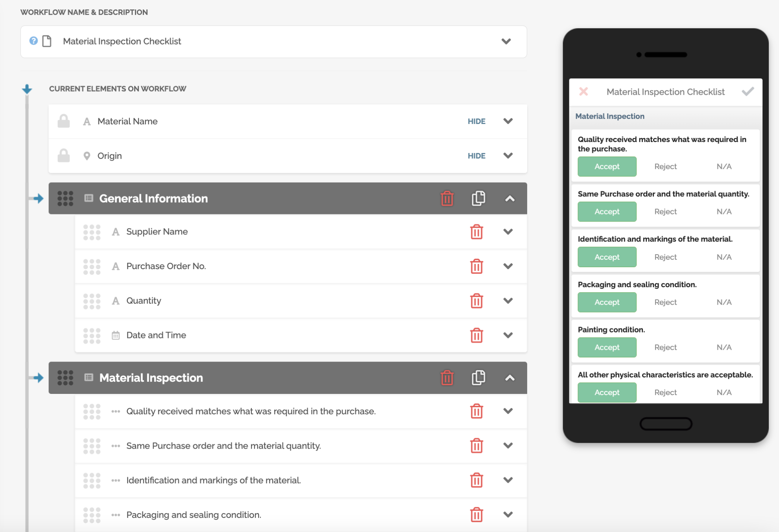The height and width of the screenshot is (532, 779).
Task: Click the lock icon on Origin field
Action: (64, 155)
